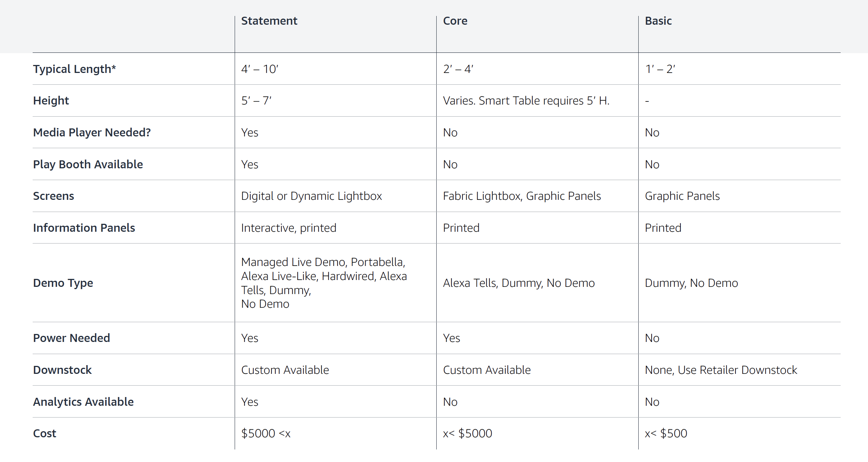
Task: Click the Power Needed row label
Action: tap(71, 338)
